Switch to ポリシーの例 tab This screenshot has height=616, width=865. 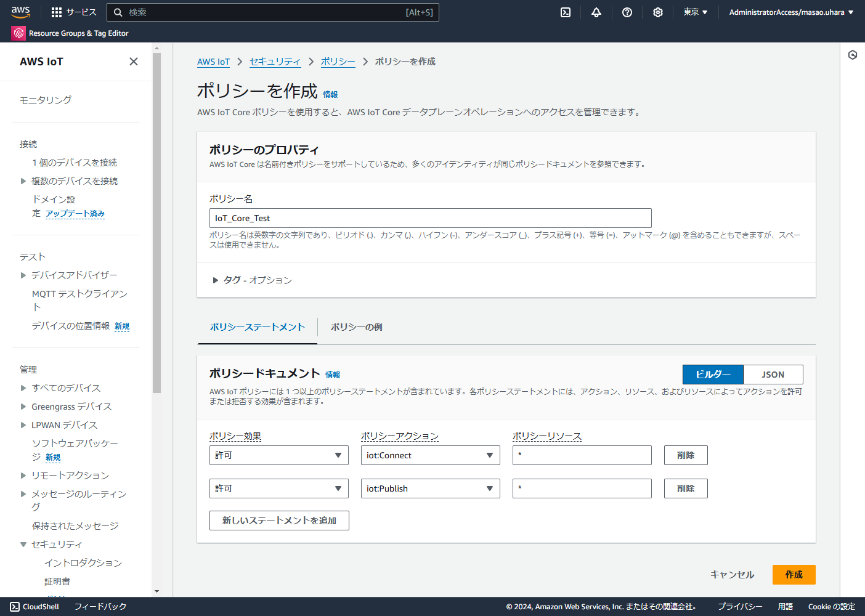coord(356,327)
